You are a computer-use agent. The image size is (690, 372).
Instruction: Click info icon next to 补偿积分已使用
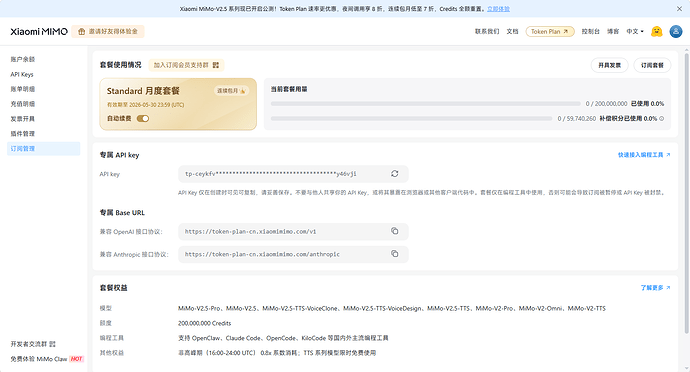[661, 118]
